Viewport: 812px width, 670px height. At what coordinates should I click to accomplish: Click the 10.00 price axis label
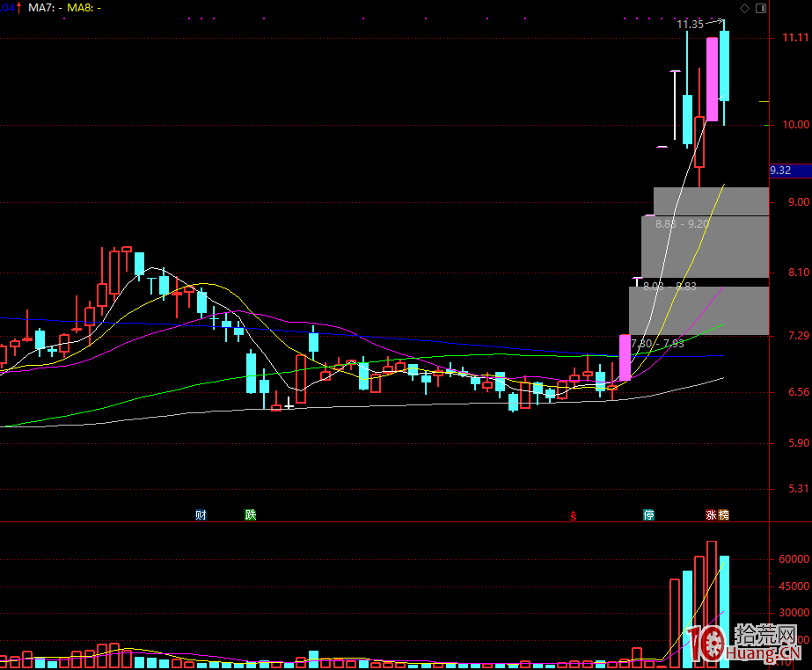tap(795, 125)
